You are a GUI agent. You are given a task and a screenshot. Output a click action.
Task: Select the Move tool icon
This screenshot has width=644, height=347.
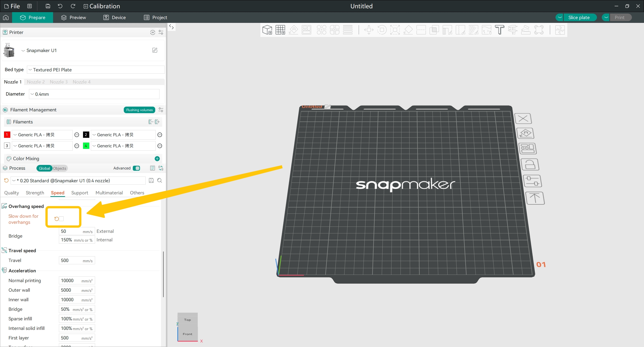(x=369, y=30)
